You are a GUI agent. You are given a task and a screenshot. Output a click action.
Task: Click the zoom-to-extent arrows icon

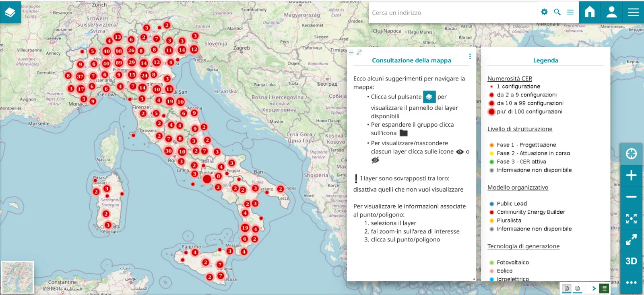click(631, 219)
